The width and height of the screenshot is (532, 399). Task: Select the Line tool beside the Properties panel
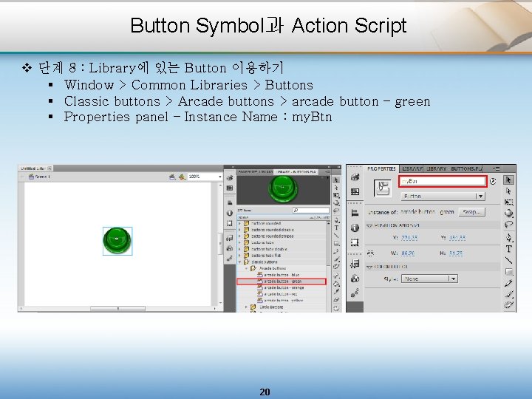[508, 260]
